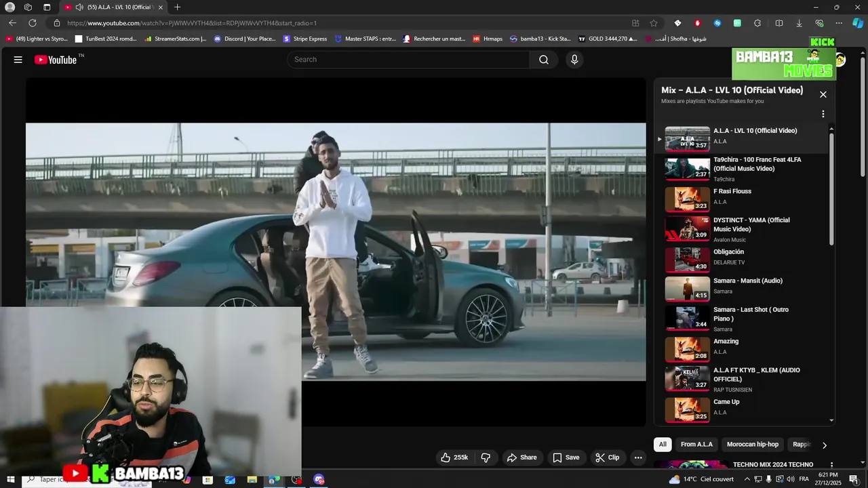Reload the current page
This screenshot has height=488, width=868.
coord(33,23)
